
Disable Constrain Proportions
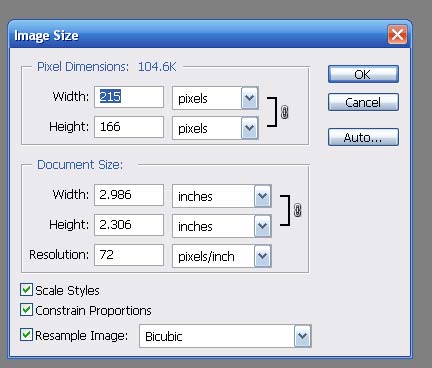tap(26, 310)
